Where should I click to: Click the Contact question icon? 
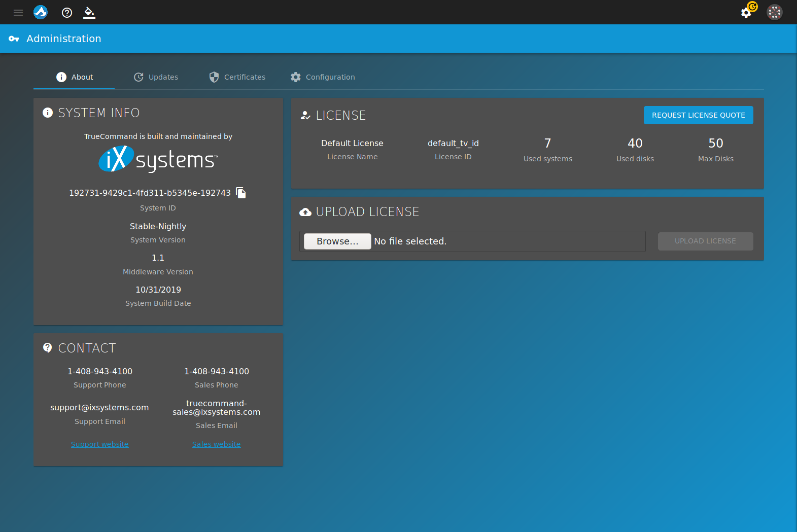pyautogui.click(x=48, y=348)
